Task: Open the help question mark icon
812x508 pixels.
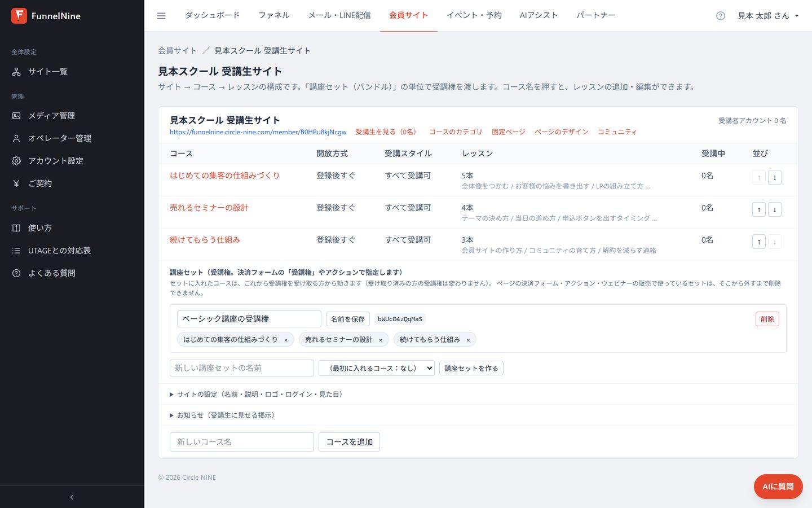Action: click(x=720, y=16)
